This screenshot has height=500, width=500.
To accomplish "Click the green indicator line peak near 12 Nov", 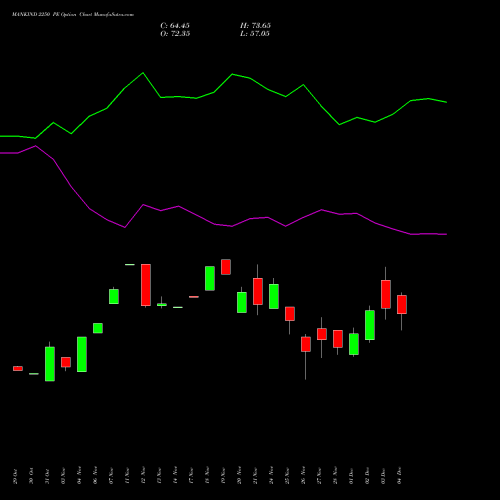I will tap(143, 73).
